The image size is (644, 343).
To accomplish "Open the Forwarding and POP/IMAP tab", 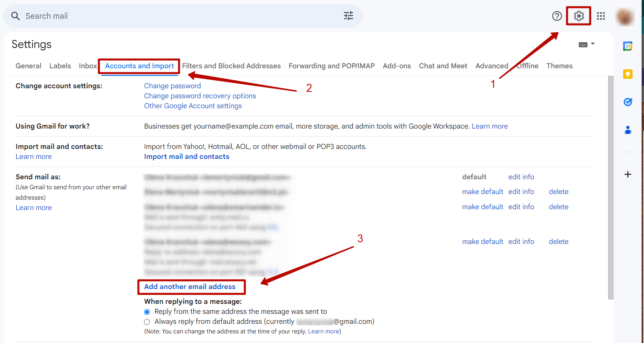I will tap(331, 66).
